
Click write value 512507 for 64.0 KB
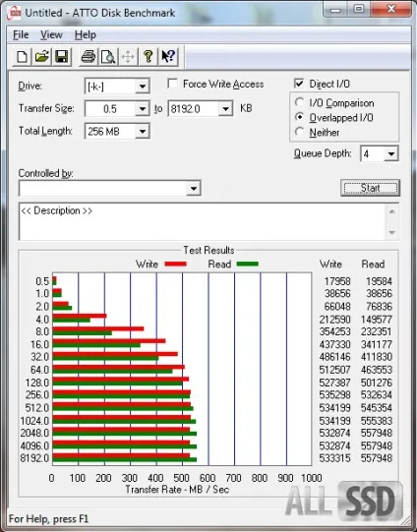pos(335,370)
